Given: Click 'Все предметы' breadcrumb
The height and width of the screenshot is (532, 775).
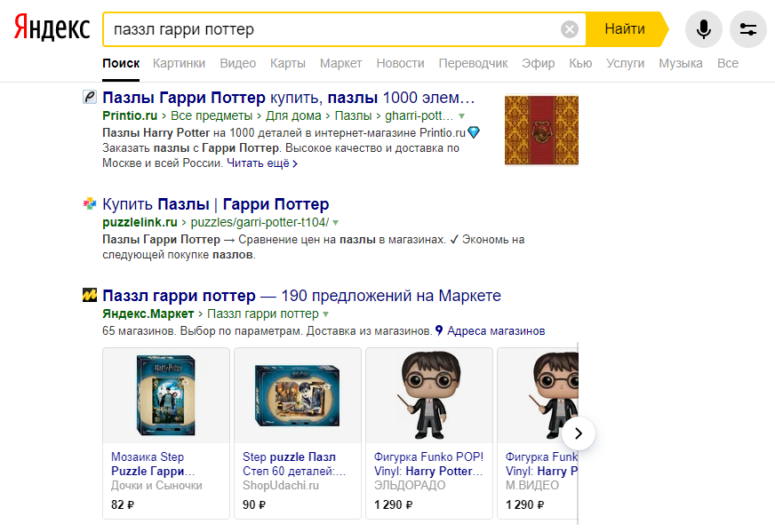Looking at the screenshot, I should [x=212, y=115].
